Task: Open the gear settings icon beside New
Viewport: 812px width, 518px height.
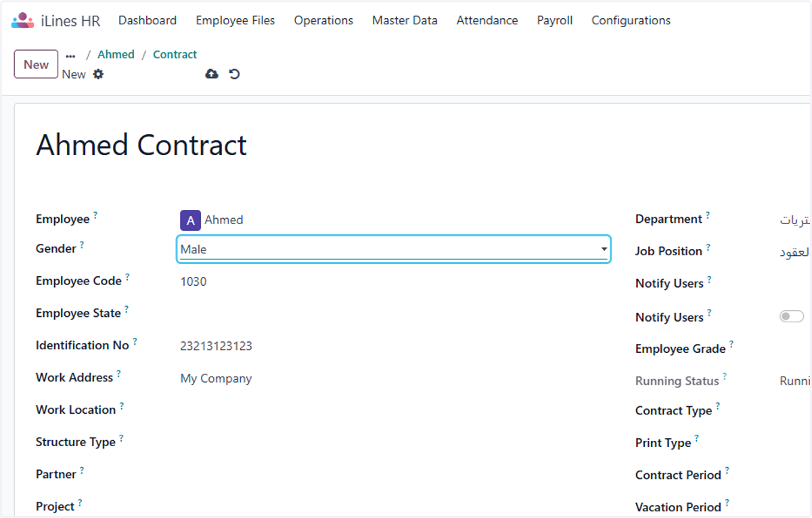Action: click(x=98, y=74)
